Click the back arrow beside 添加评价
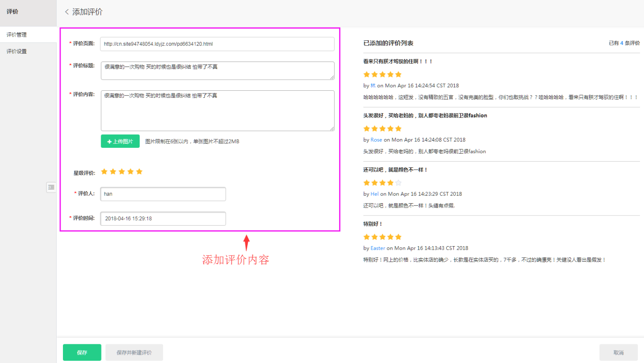The image size is (644, 363). click(x=67, y=12)
